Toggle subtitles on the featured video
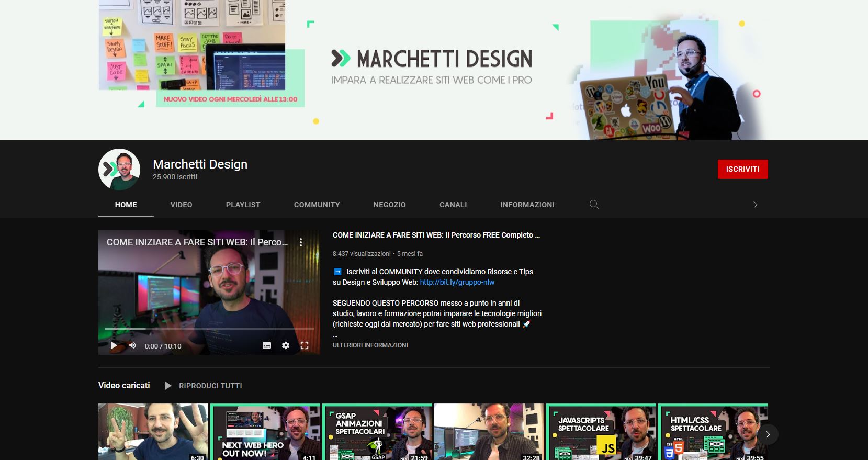This screenshot has height=460, width=868. (267, 345)
